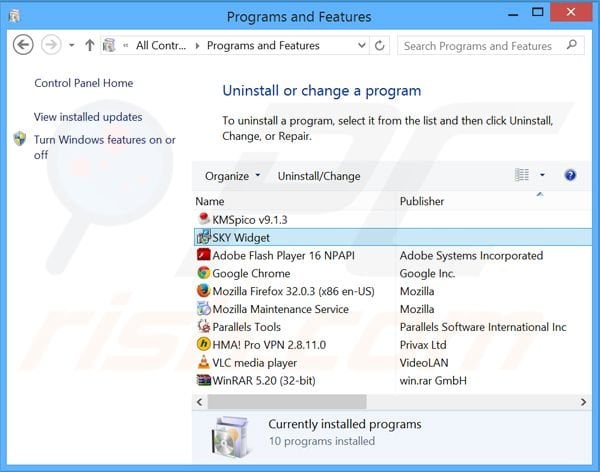Image resolution: width=600 pixels, height=472 pixels.
Task: Expand the address bar history dropdown
Action: 361,45
